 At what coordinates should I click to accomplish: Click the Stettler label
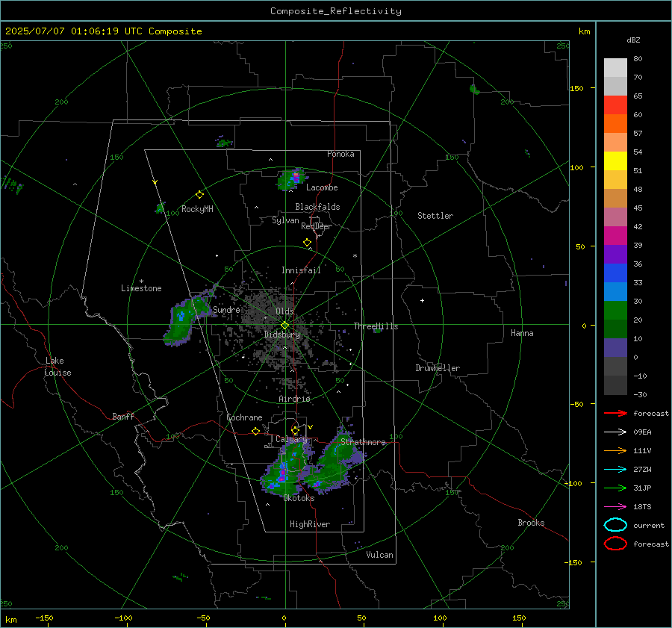(435, 216)
